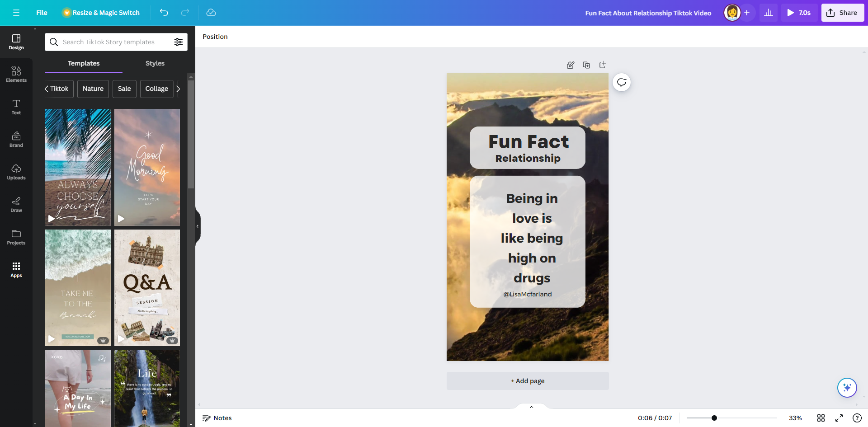The image size is (868, 427).
Task: Select the Being in love quote text
Action: (532, 238)
